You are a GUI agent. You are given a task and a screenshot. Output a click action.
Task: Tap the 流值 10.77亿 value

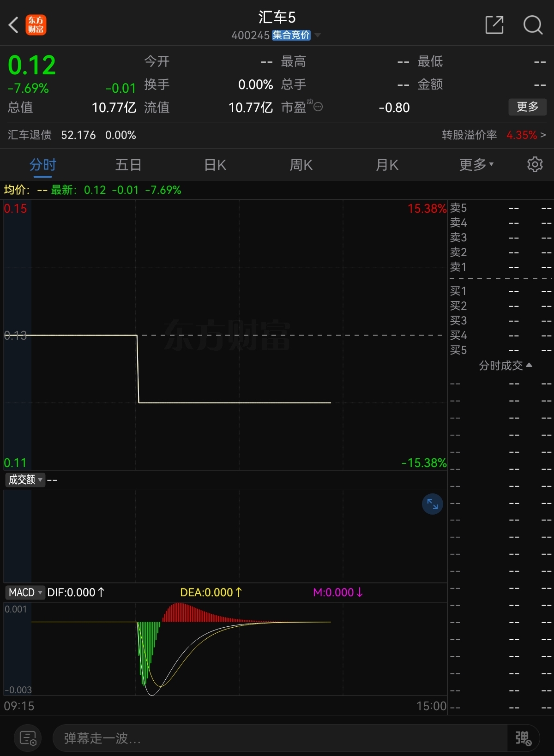click(x=251, y=108)
